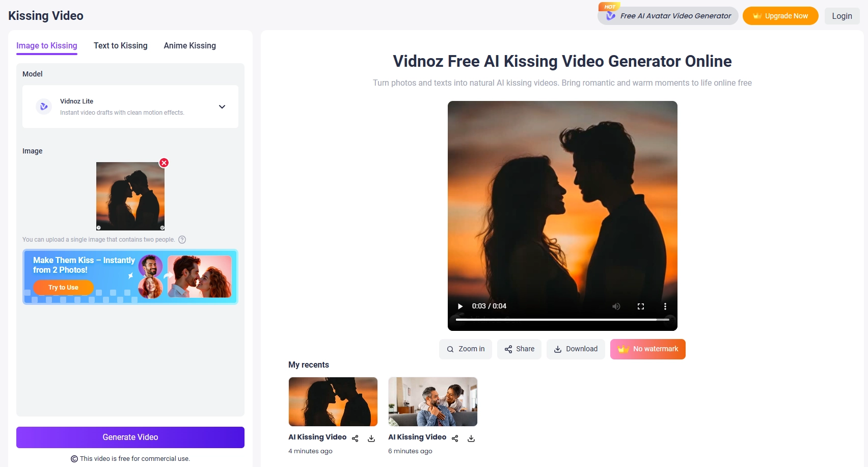Select the Upgrade Now button
Image resolution: width=868 pixels, height=467 pixels.
pyautogui.click(x=780, y=15)
